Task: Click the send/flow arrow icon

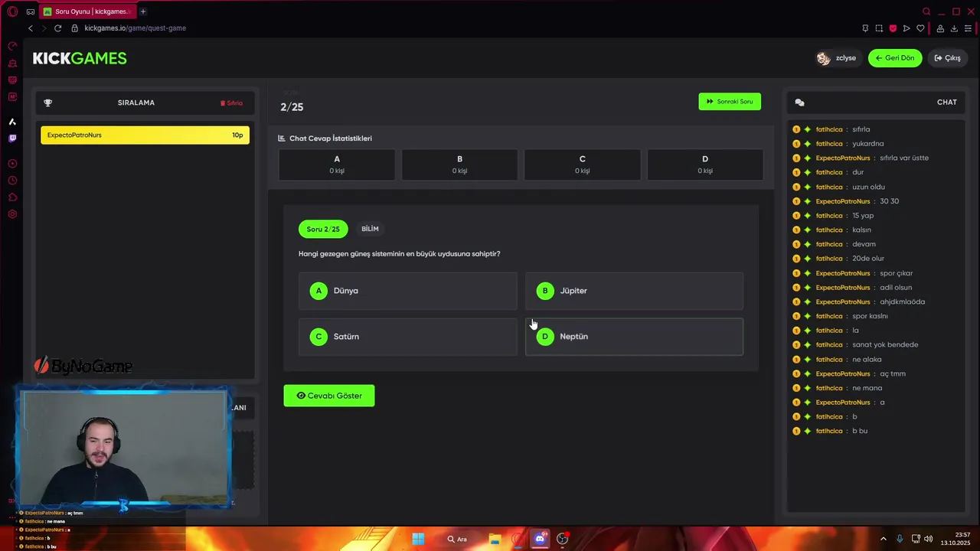Action: coord(906,28)
